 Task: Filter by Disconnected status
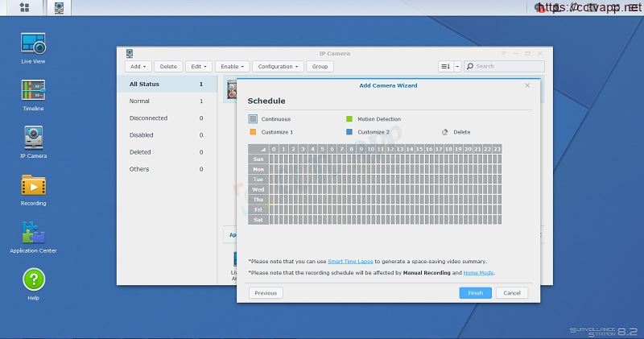[149, 118]
